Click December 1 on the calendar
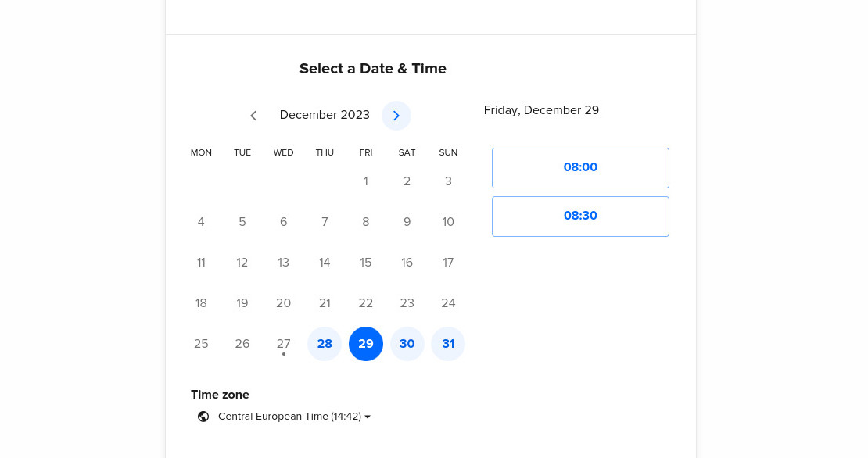Screen dimensions: 868x458 tap(366, 181)
